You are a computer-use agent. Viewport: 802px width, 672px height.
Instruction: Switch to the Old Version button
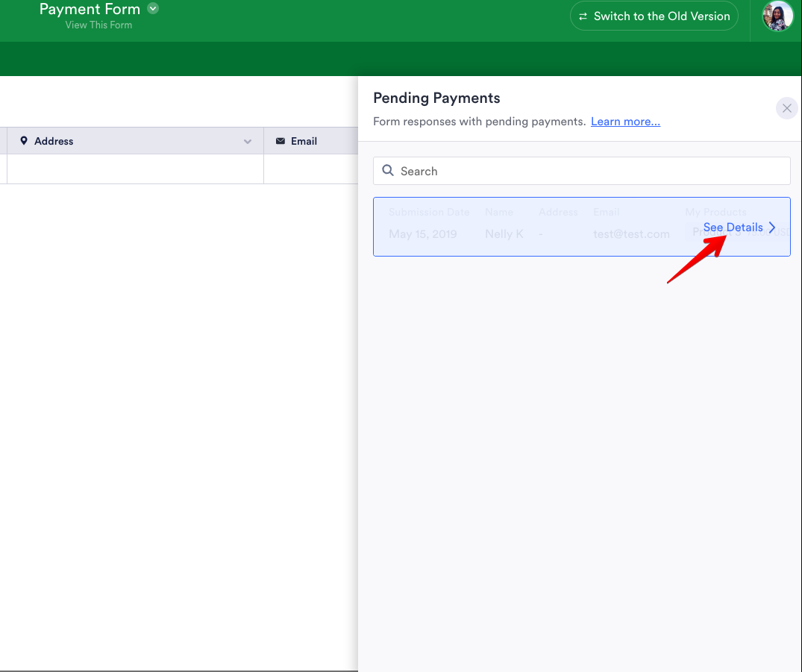pyautogui.click(x=654, y=16)
